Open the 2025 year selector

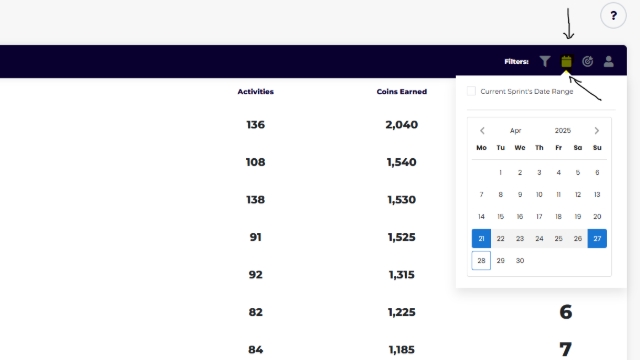(x=562, y=131)
